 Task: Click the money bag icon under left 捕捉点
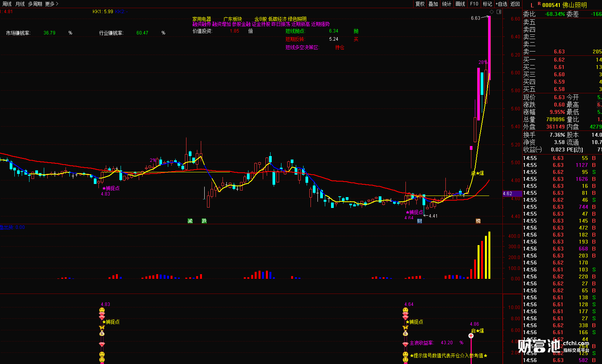102,333
